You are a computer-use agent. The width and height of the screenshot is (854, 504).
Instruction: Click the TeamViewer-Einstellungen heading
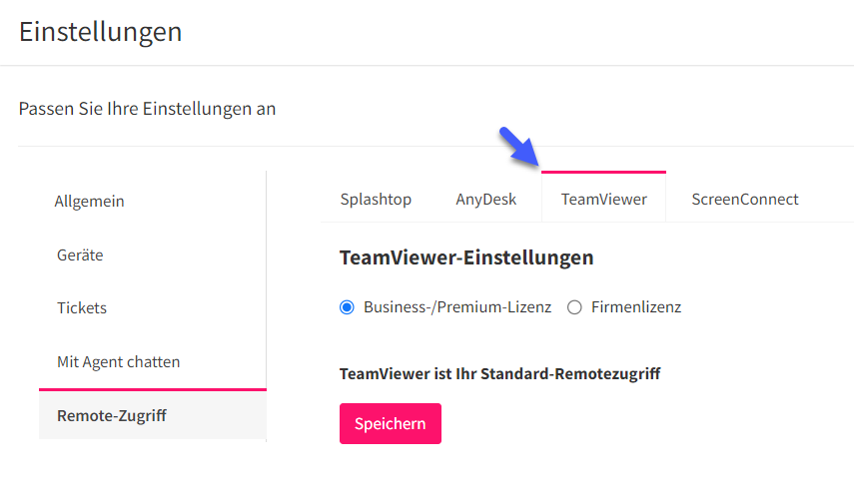(x=466, y=257)
